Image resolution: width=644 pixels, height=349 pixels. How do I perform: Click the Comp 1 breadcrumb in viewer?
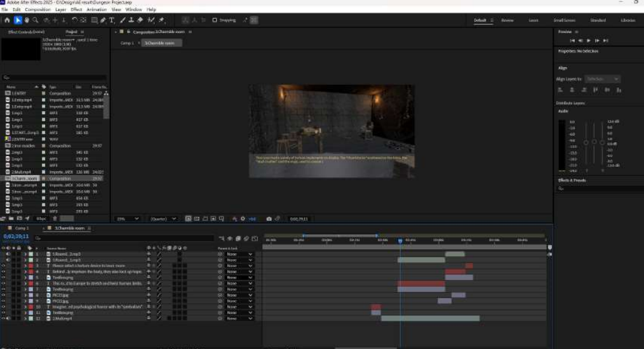tap(127, 43)
